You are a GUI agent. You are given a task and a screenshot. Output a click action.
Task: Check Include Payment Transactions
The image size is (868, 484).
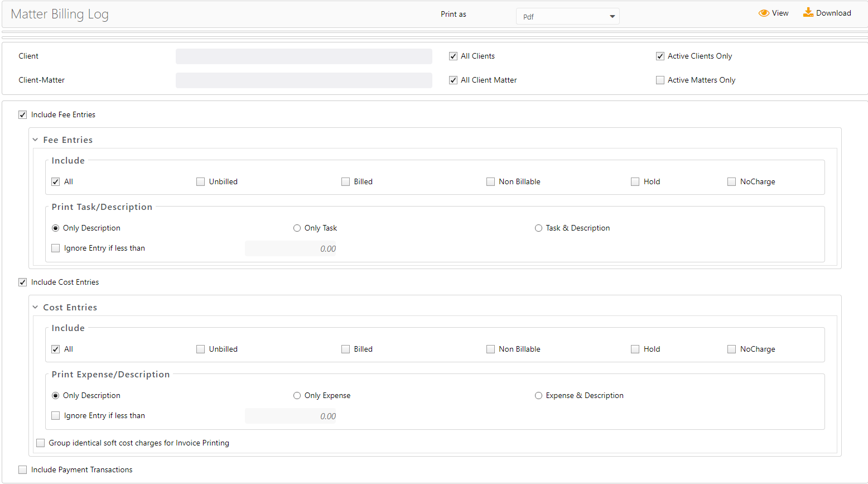[23, 470]
